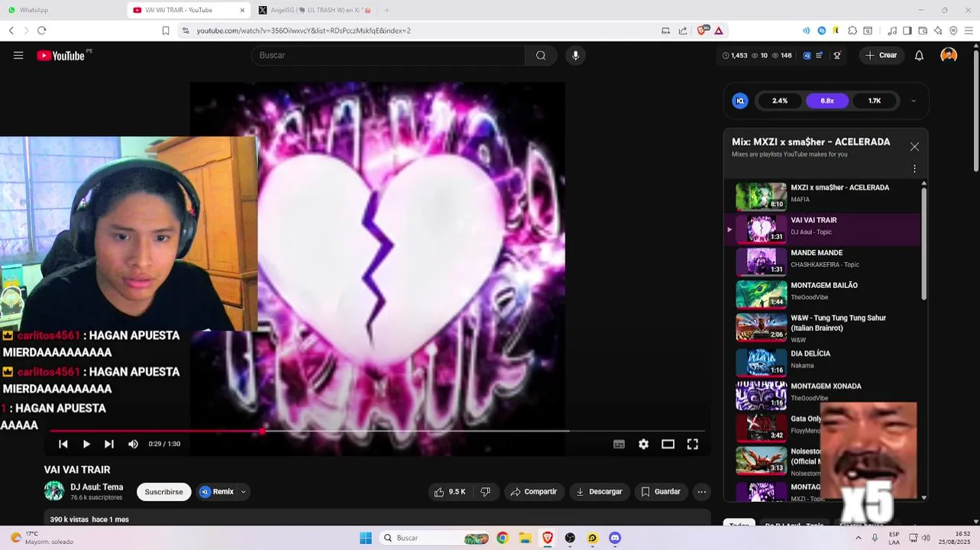Seek on the red video progress bar
The image size is (980, 550).
point(377,431)
